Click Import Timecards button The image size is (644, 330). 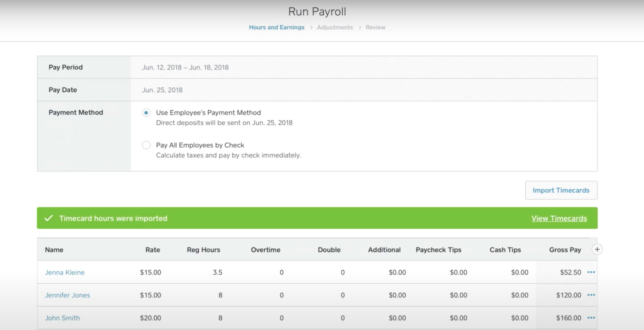point(561,190)
